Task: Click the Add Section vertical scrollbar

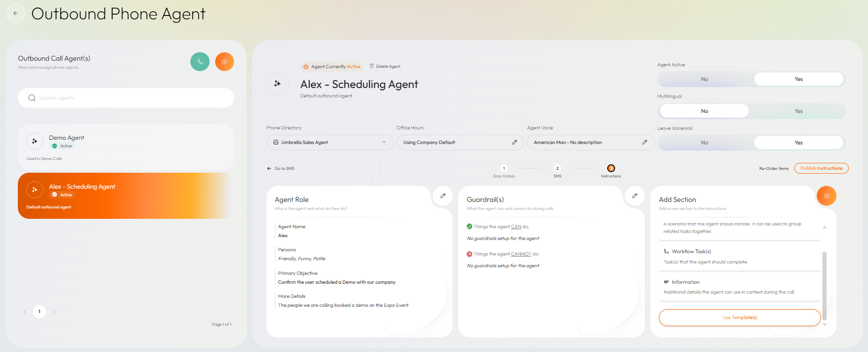Action: click(x=824, y=282)
